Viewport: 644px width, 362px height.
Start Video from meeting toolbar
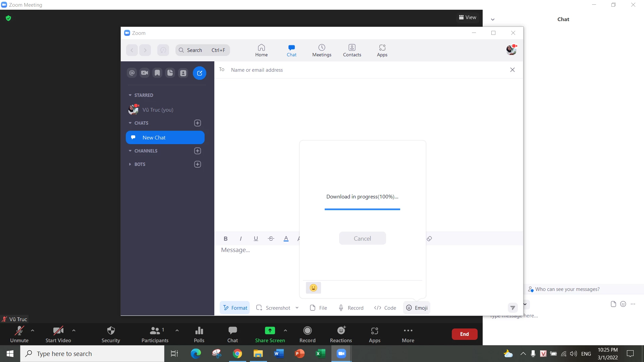(58, 334)
